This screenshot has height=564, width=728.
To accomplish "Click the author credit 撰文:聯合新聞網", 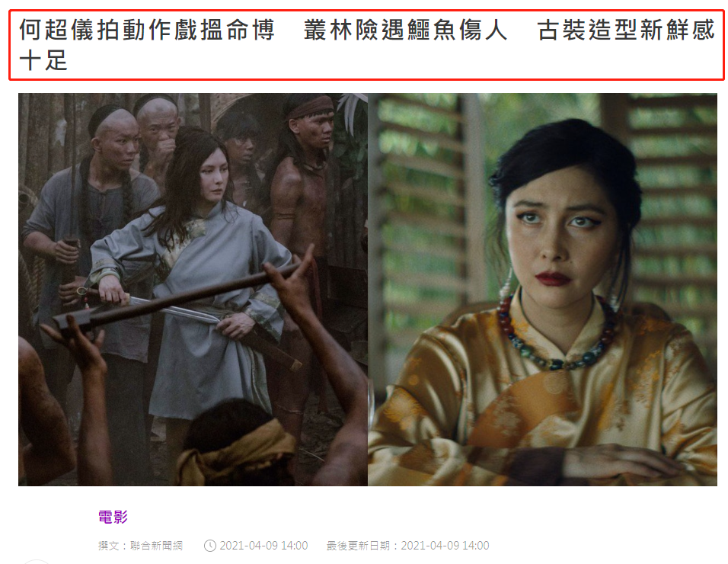I will point(140,546).
